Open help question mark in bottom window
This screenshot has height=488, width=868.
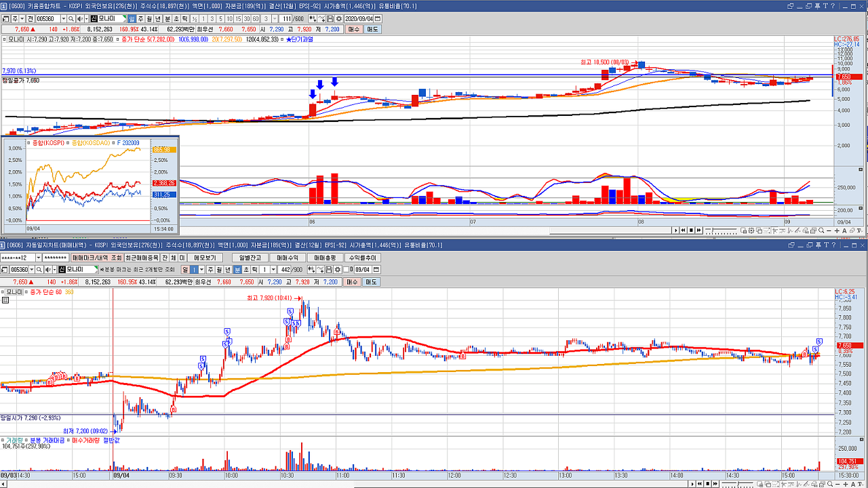click(x=833, y=244)
